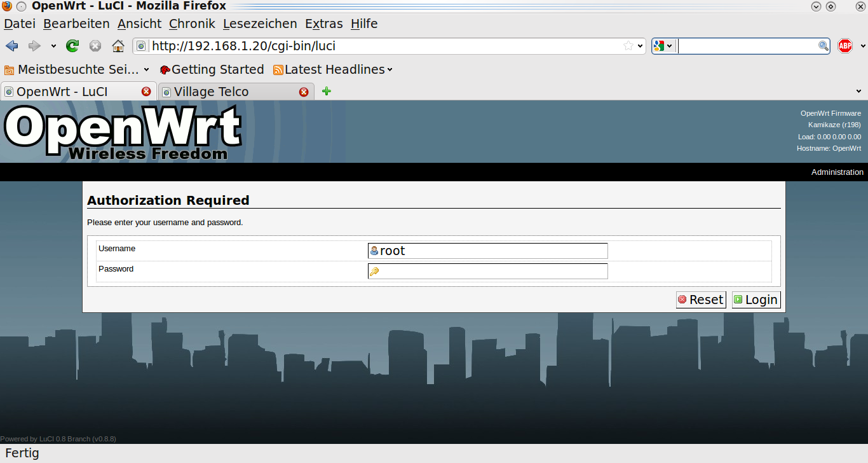The width and height of the screenshot is (868, 463).
Task: Open the Google search engine selector
Action: click(663, 46)
